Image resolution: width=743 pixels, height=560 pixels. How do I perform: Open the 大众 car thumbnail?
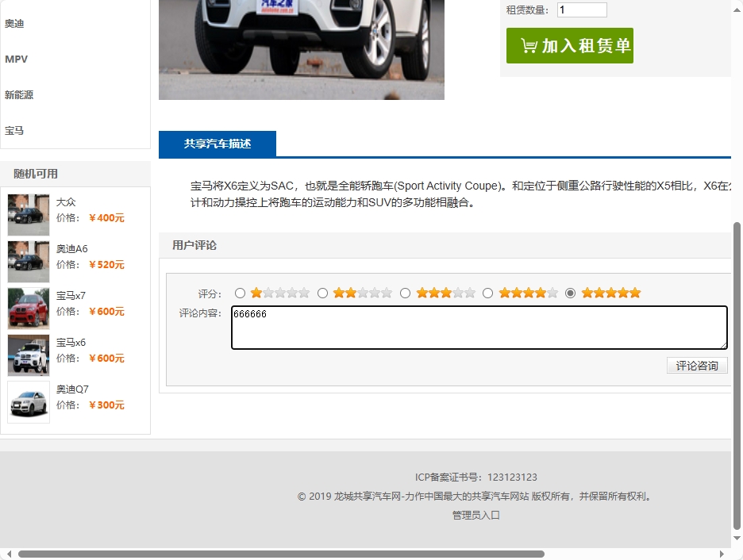(28, 214)
